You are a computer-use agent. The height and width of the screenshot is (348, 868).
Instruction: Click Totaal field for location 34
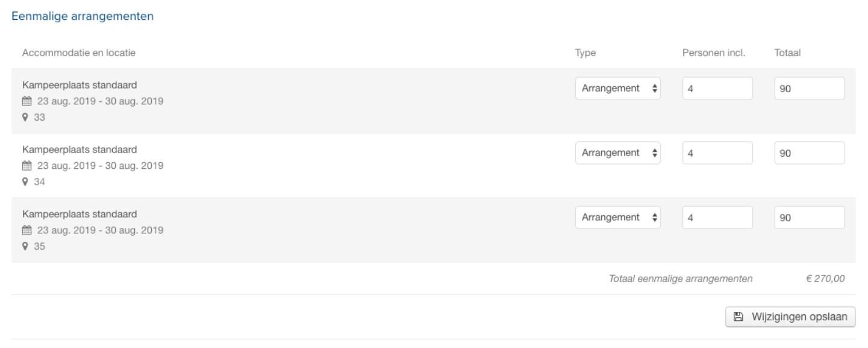point(809,153)
